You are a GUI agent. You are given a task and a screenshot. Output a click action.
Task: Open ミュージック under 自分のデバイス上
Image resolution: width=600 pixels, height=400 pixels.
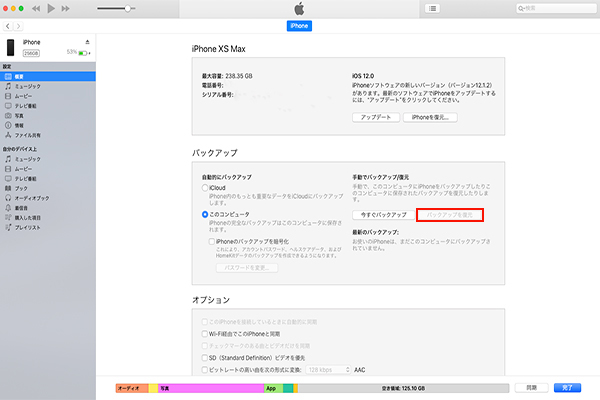pos(48,159)
